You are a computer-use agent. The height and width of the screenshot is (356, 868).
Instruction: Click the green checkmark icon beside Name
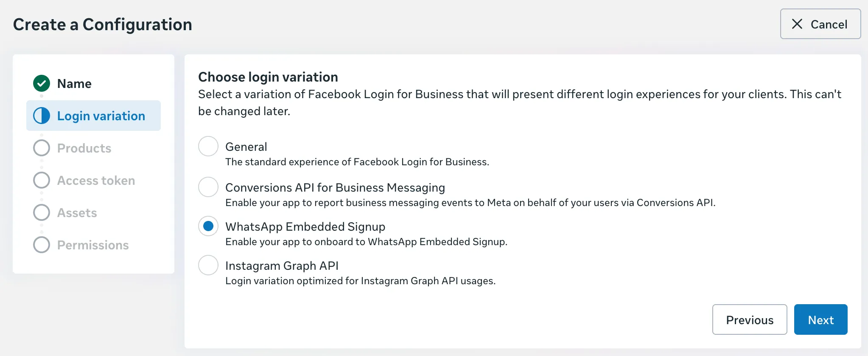[x=42, y=83]
